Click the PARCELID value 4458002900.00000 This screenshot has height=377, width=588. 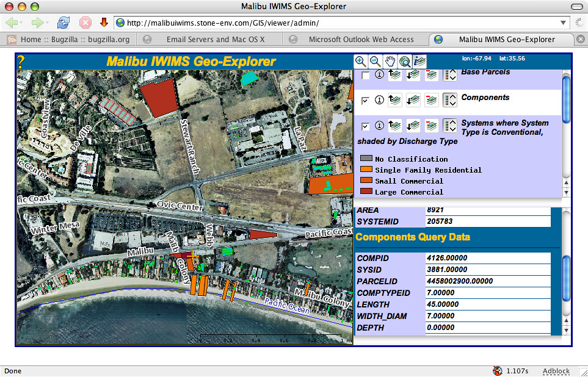[460, 281]
